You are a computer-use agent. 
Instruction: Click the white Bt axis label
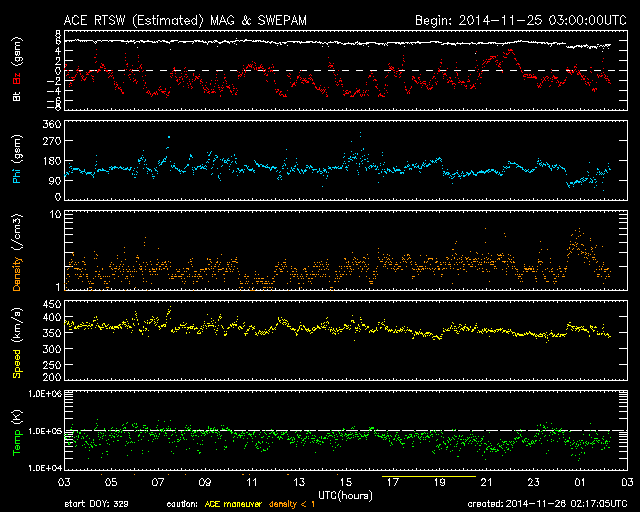tap(17, 97)
